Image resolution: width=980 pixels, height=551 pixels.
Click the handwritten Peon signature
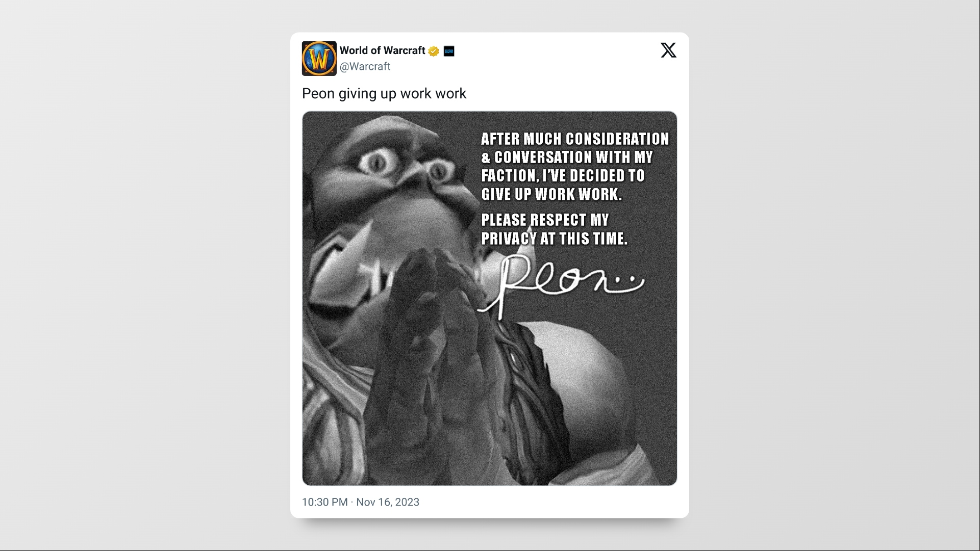click(548, 284)
